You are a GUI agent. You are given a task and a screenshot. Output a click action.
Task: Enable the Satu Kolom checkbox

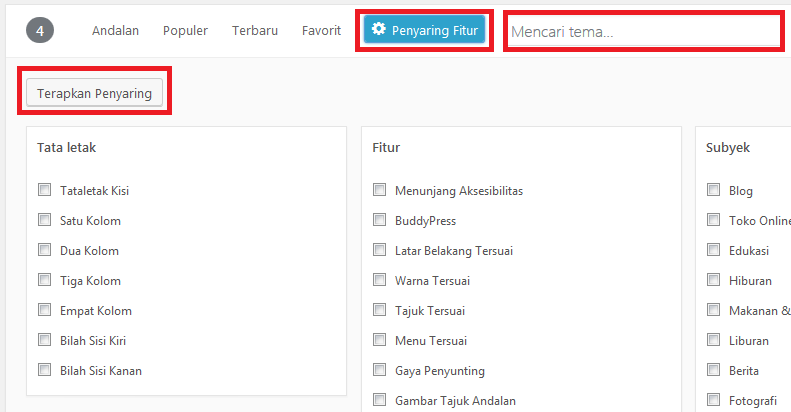click(44, 220)
